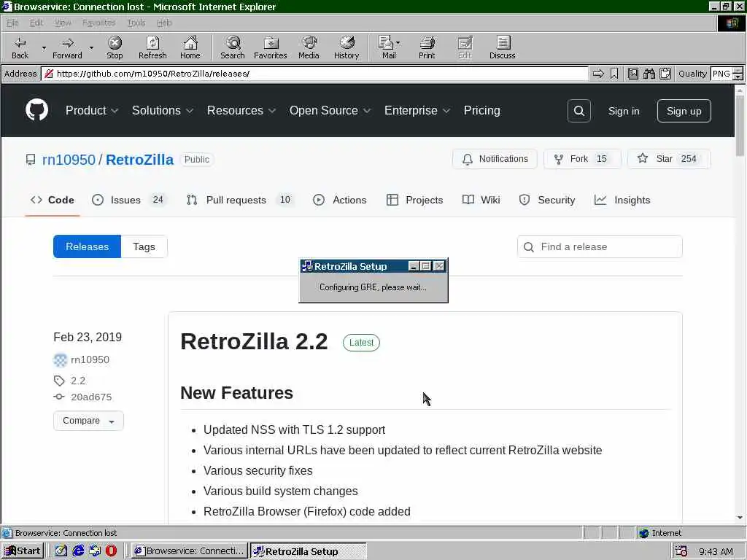
Task: Open the rn10950 owner link
Action: point(69,160)
